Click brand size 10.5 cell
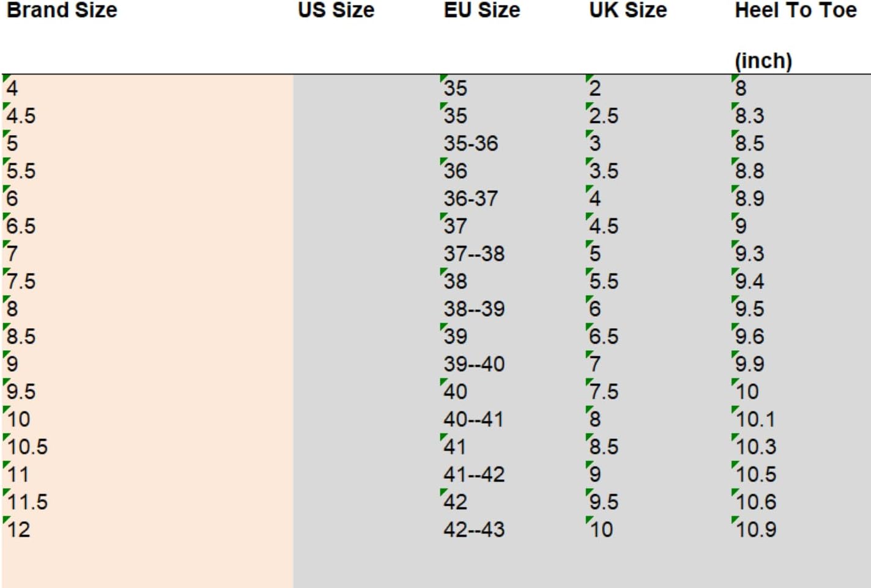The image size is (871, 588). click(28, 447)
